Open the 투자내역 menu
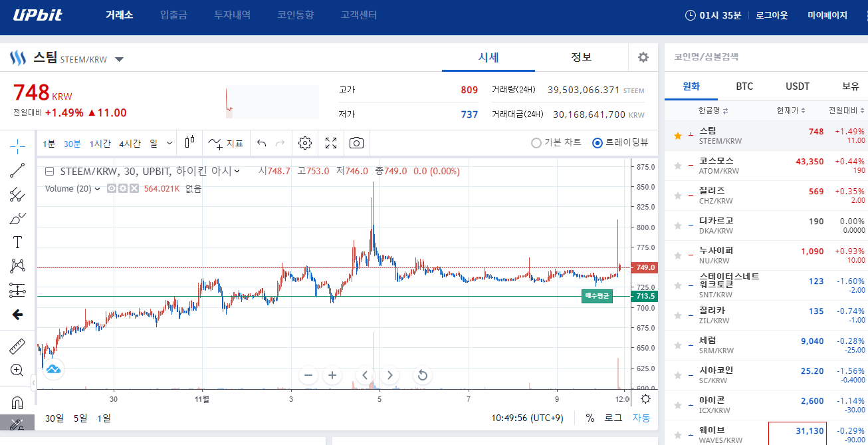The width and height of the screenshot is (868, 445). tap(233, 15)
